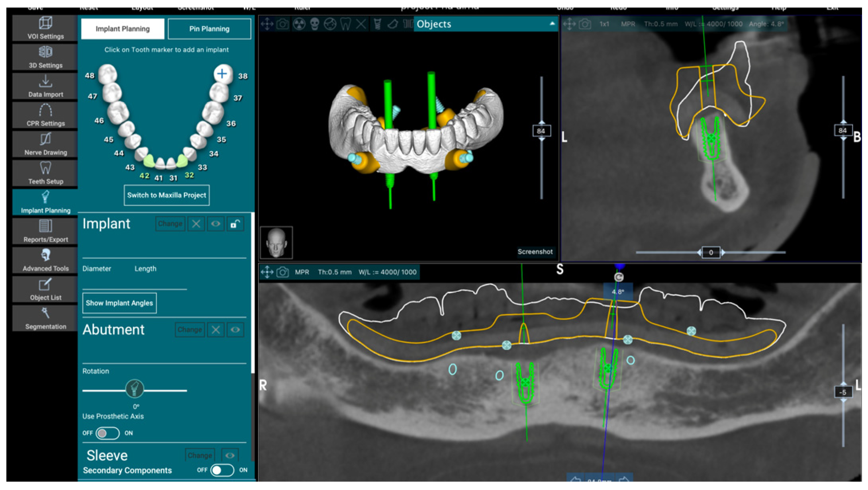Click the implant lock icon
This screenshot has height=490, width=868.
coord(235,224)
